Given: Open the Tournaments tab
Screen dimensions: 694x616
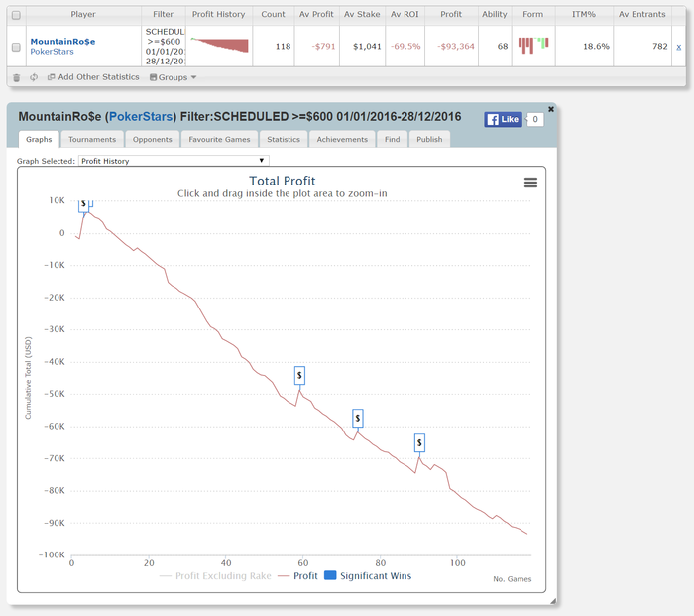Looking at the screenshot, I should click(92, 139).
